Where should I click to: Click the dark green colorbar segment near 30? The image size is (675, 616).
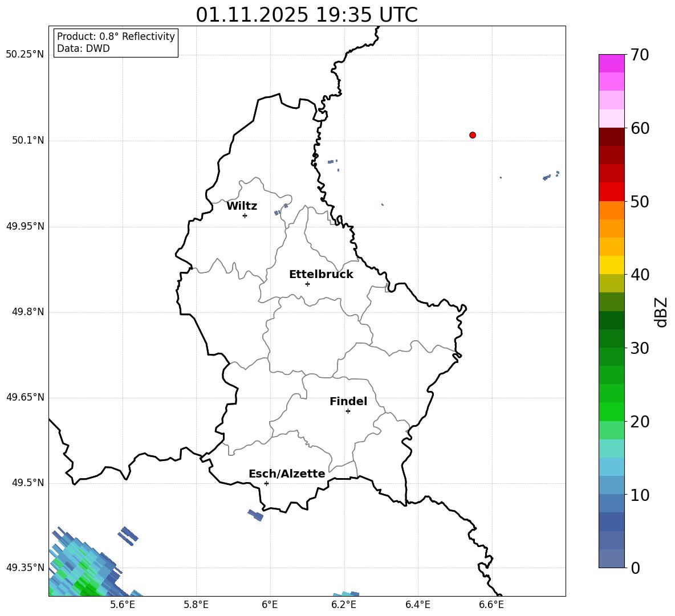click(611, 338)
